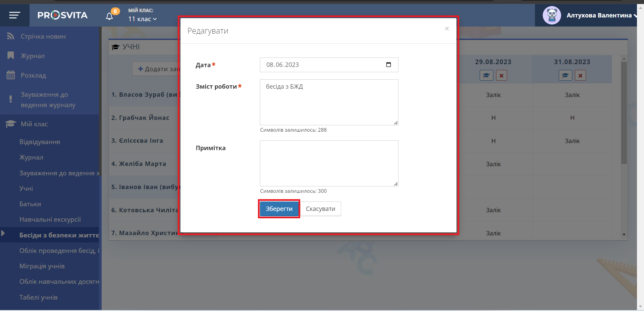
Task: Open the Алтухова Валентина user menu
Action: click(x=601, y=15)
